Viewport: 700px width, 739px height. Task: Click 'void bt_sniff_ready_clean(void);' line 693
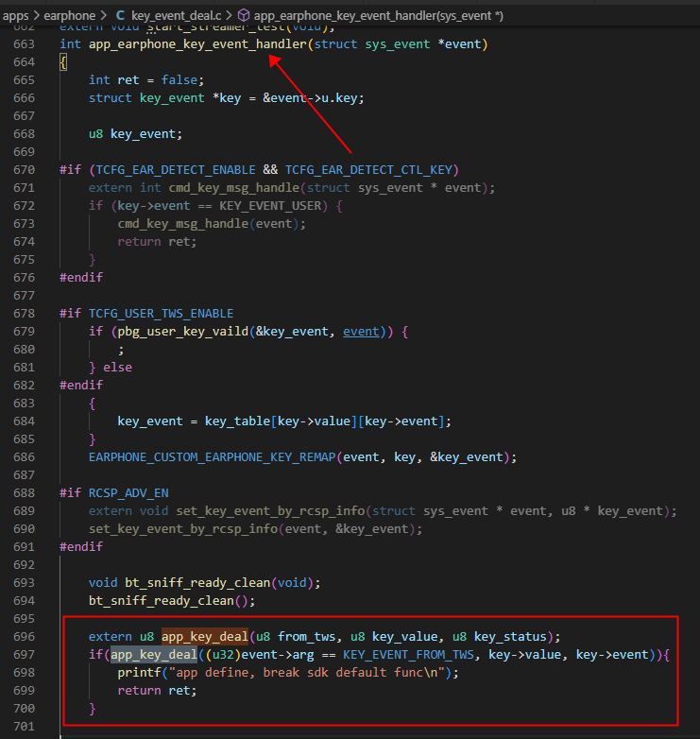(204, 583)
